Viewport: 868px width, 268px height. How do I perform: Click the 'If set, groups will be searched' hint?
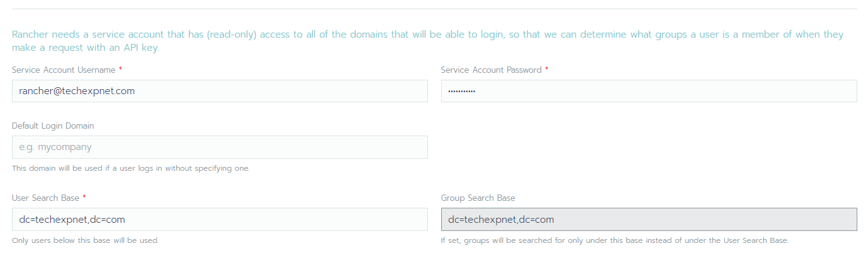pyautogui.click(x=615, y=240)
